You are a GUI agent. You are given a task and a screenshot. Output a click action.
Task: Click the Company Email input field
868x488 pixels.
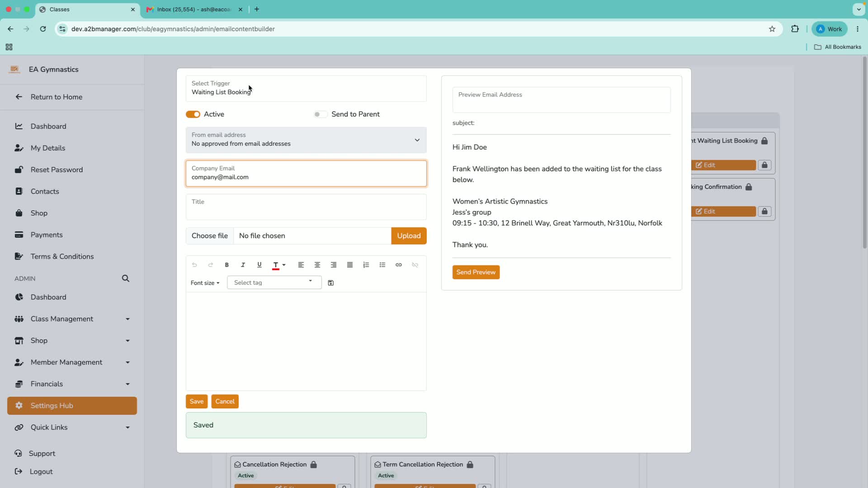click(x=306, y=173)
